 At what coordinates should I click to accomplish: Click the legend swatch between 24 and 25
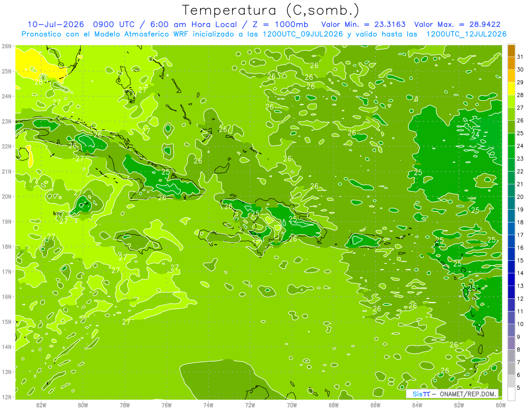tap(511, 140)
